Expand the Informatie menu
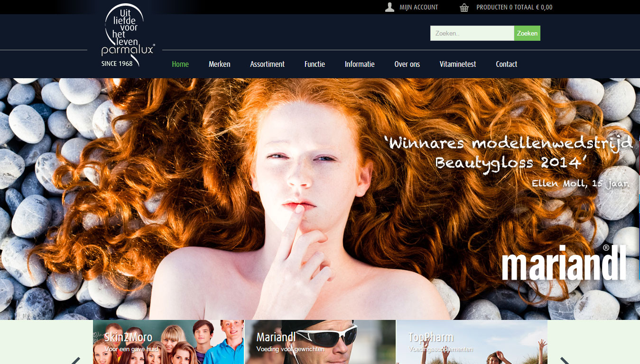640x364 pixels. (x=360, y=64)
